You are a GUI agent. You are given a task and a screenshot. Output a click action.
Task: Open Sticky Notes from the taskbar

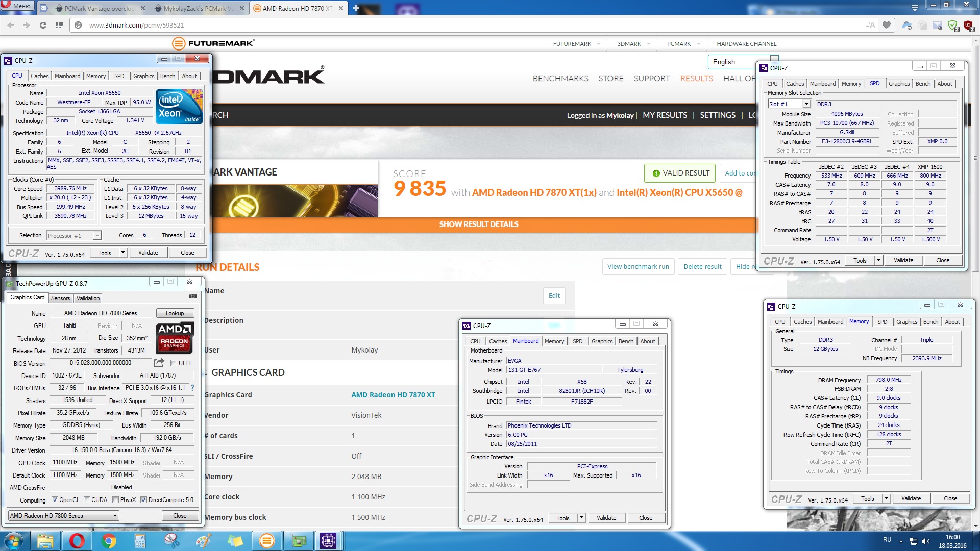(235, 541)
